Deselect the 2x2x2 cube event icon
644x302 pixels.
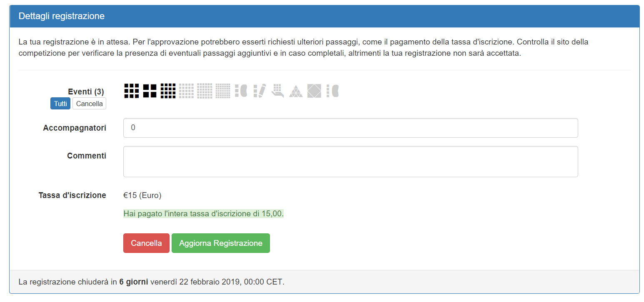(150, 91)
